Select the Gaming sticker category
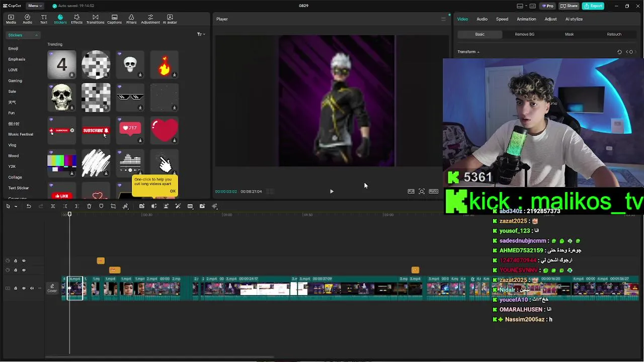Image resolution: width=644 pixels, height=362 pixels. point(15,80)
